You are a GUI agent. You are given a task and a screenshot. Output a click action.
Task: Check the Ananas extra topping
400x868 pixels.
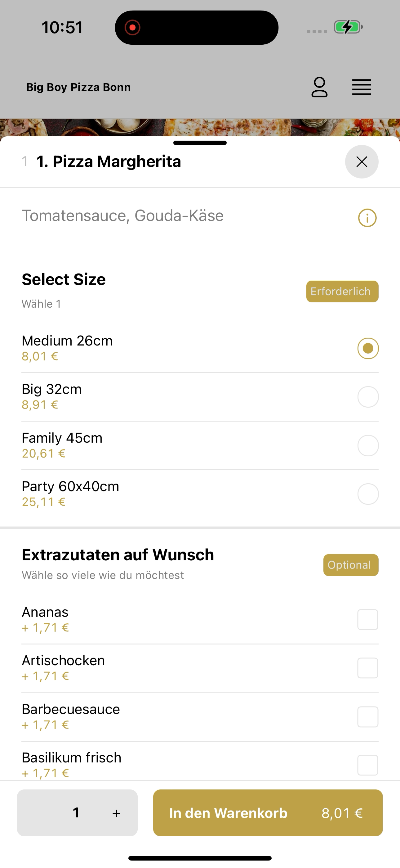coord(368,619)
